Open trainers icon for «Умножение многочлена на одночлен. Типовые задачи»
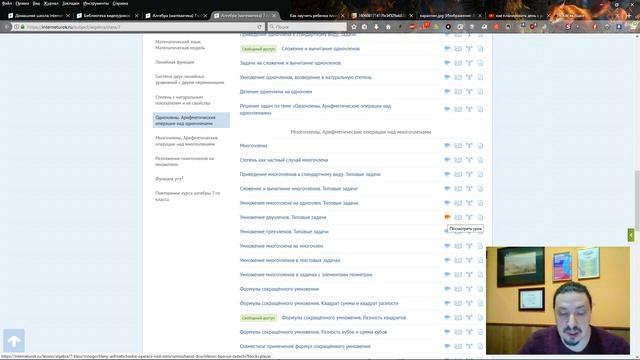This screenshot has height=360, width=640. click(x=469, y=203)
